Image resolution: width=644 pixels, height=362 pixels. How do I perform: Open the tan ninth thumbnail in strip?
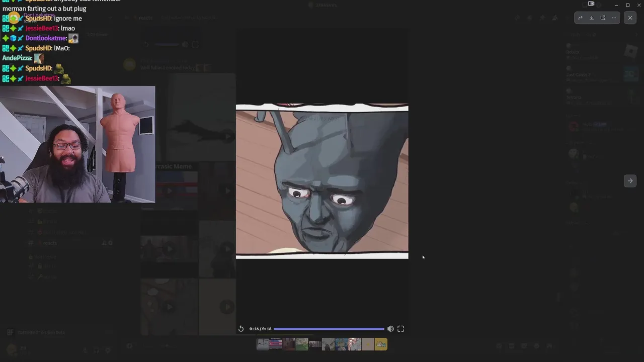(x=368, y=344)
